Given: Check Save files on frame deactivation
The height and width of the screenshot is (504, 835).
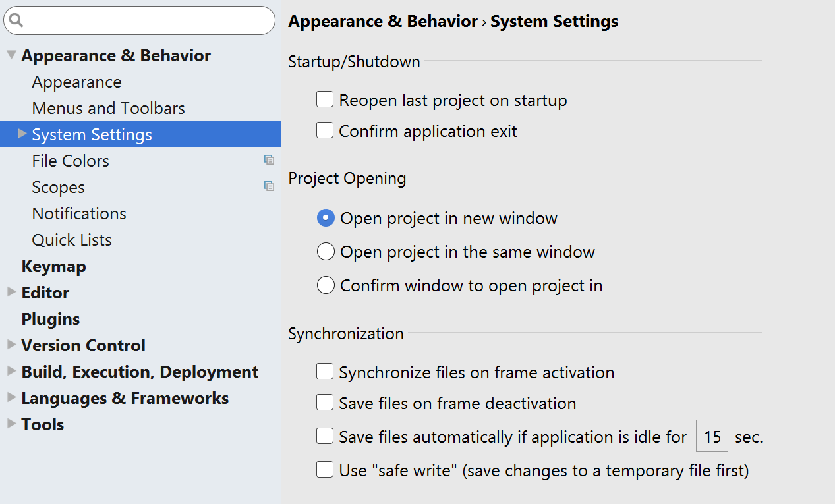Looking at the screenshot, I should point(325,403).
